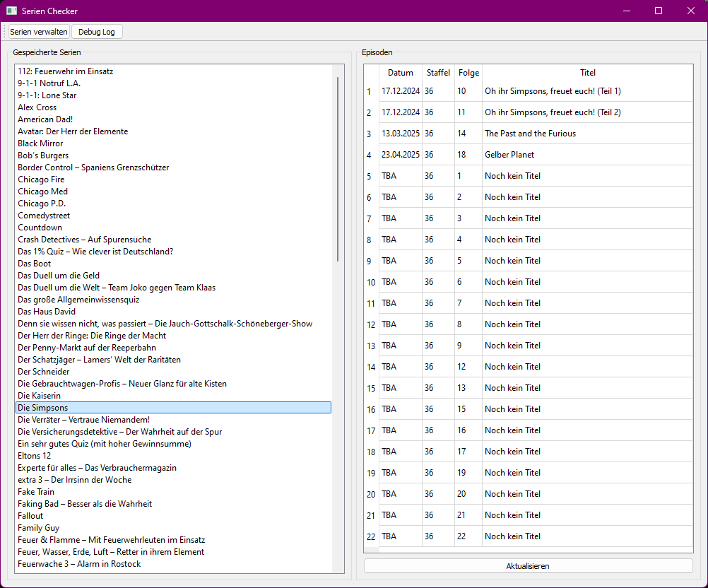This screenshot has width=708, height=588.
Task: Pick Fallout from the series list
Action: [30, 516]
